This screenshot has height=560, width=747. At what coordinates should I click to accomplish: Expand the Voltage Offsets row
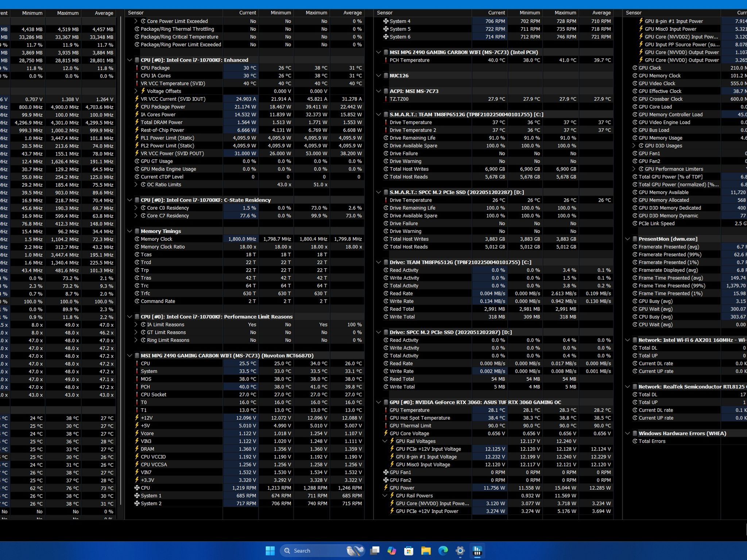pyautogui.click(x=136, y=91)
